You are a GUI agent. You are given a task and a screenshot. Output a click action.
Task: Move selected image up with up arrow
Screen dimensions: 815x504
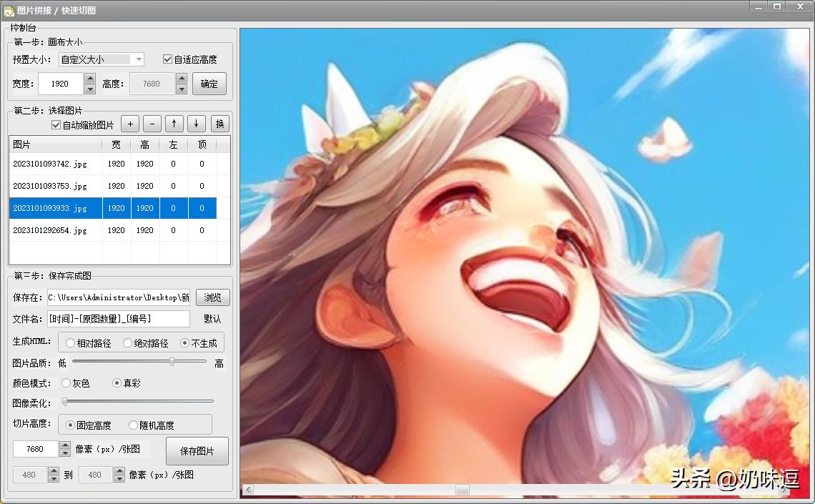coord(174,124)
